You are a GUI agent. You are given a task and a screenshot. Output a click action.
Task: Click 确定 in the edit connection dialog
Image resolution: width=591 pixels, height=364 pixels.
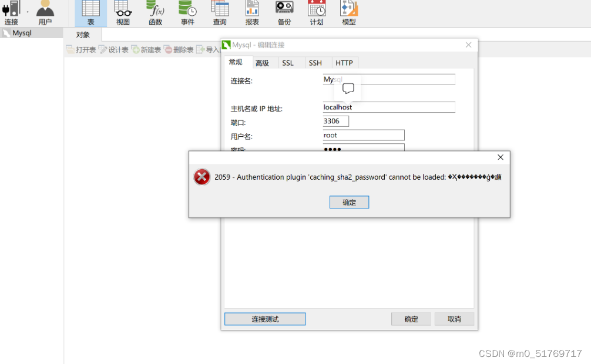coord(411,319)
